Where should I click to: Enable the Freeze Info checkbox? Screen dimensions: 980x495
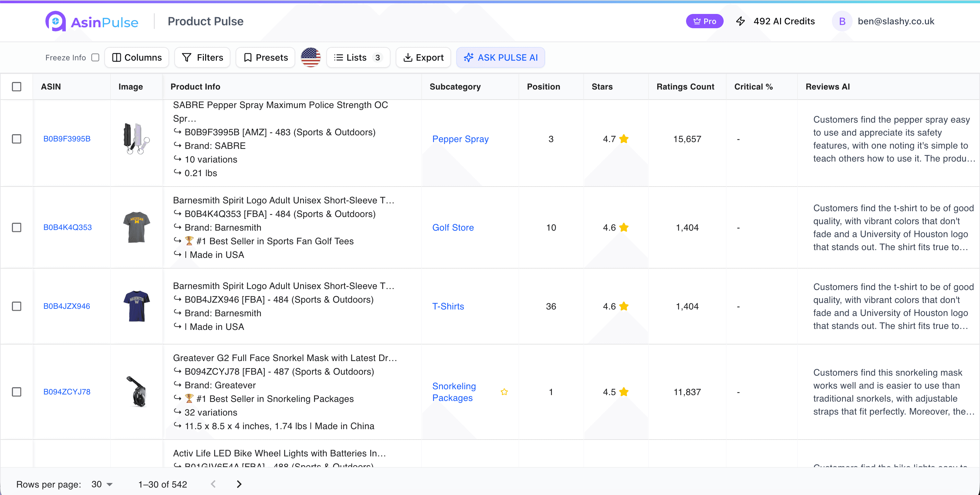96,57
